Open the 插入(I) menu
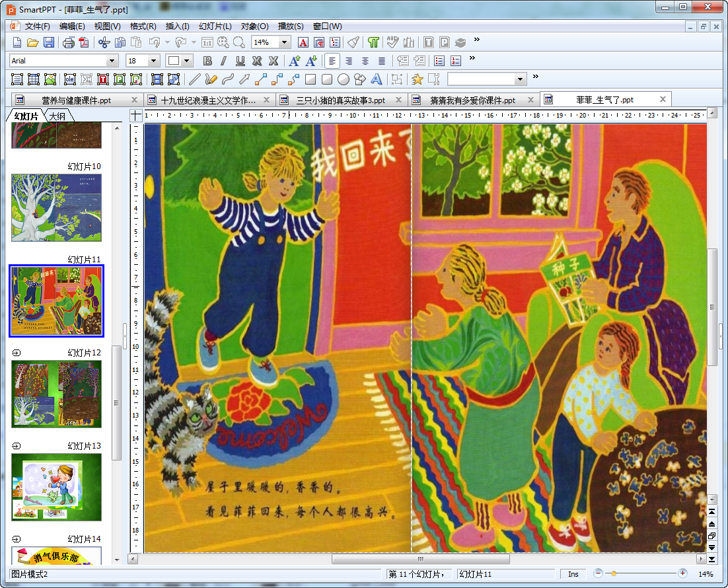This screenshot has width=728, height=588. (177, 26)
